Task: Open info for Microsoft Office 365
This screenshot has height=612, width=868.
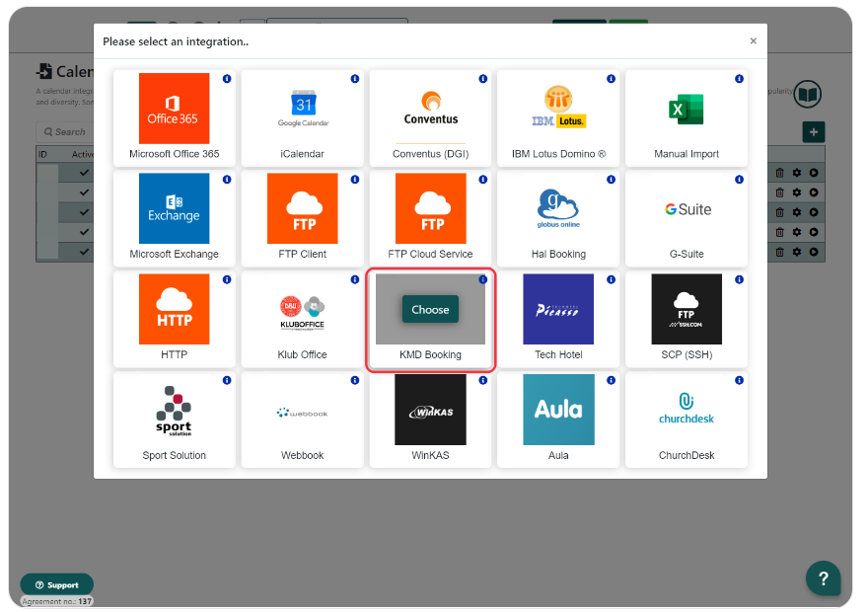Action: 227,79
